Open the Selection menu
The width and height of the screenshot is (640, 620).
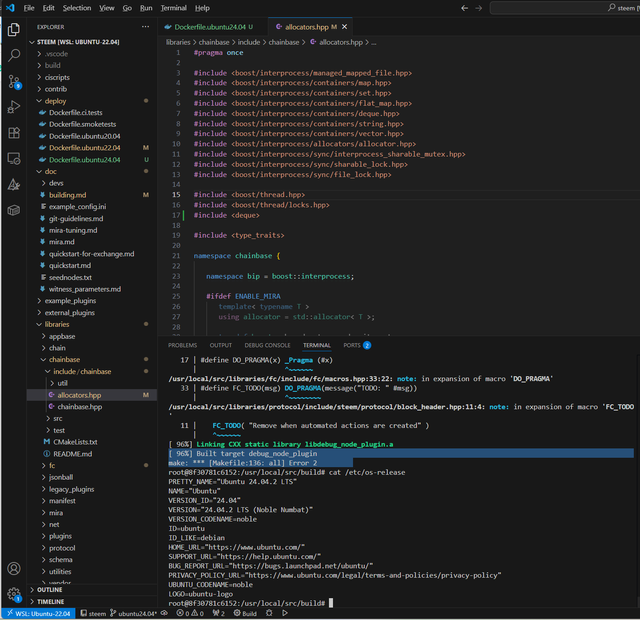point(77,8)
